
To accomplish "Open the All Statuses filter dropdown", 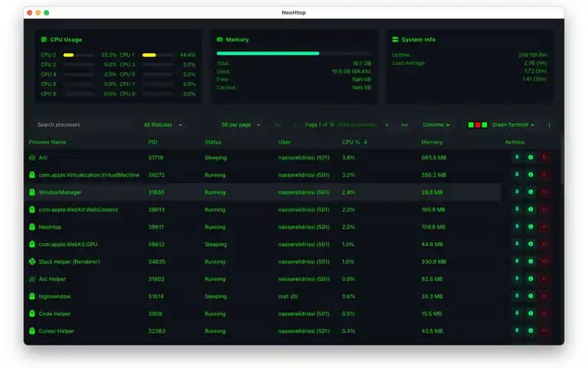I will tap(163, 125).
